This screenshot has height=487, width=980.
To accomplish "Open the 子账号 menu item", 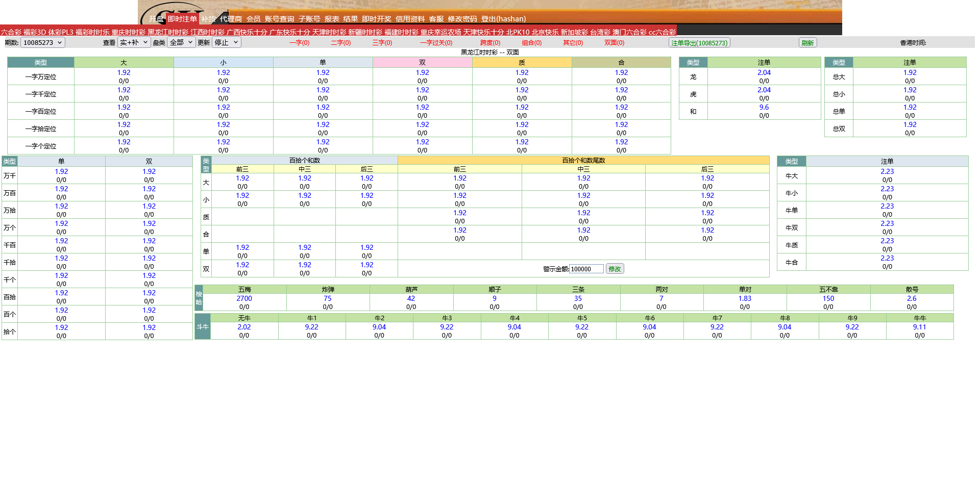I will point(309,19).
